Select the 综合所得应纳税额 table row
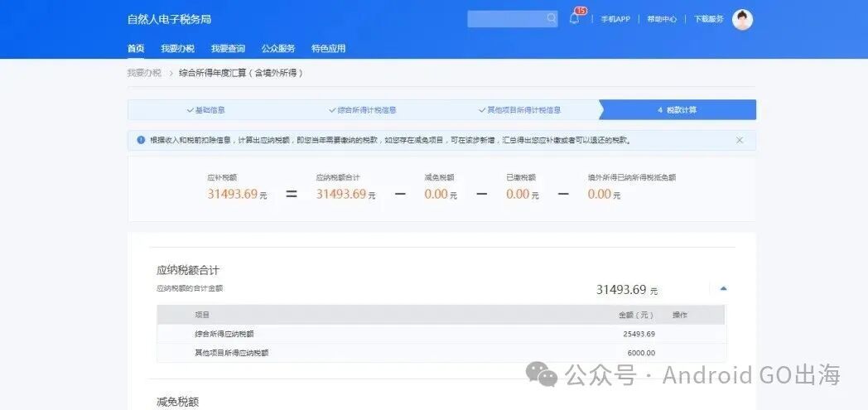 [x=441, y=334]
